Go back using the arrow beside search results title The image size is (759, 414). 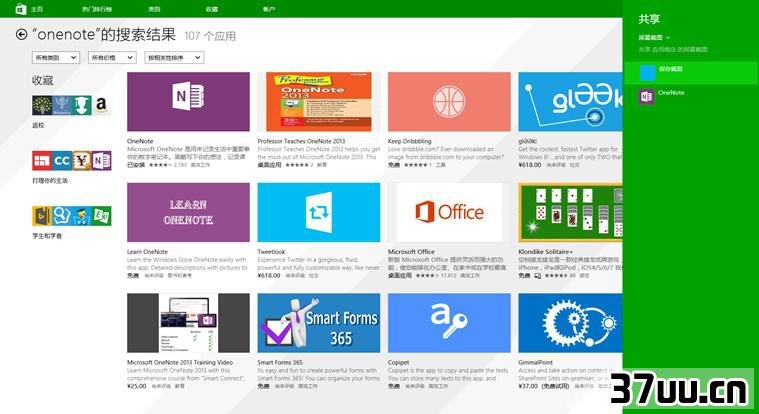pos(21,34)
